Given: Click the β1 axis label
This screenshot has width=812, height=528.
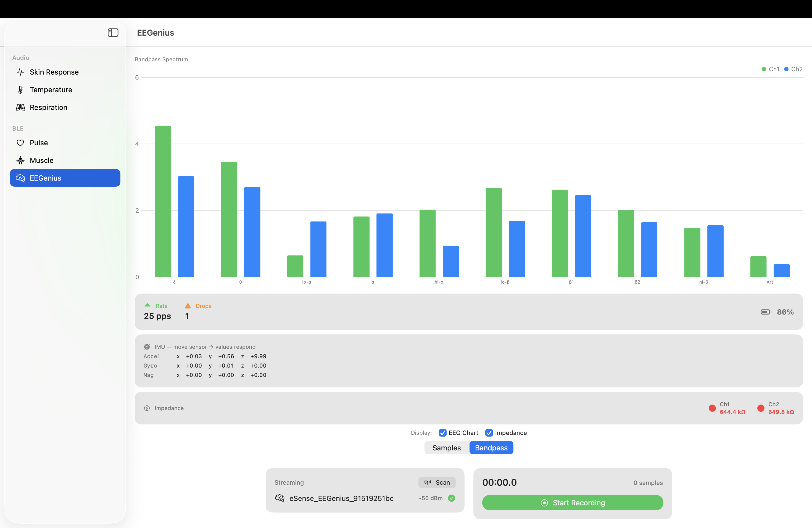Looking at the screenshot, I should [x=571, y=282].
